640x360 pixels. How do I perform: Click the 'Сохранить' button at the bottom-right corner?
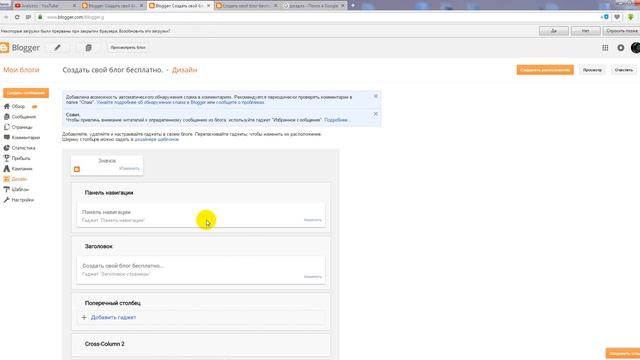coord(623,353)
